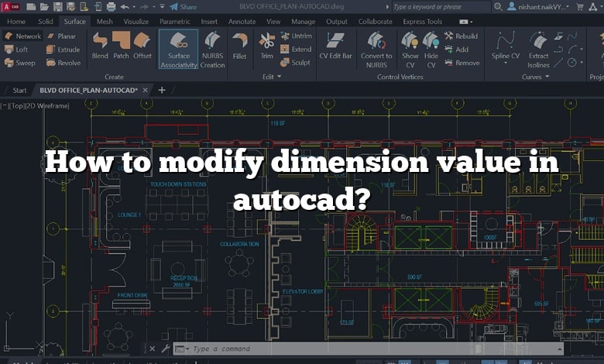The width and height of the screenshot is (604, 364).
Task: Select the Revolve surface tool
Action: [63, 63]
